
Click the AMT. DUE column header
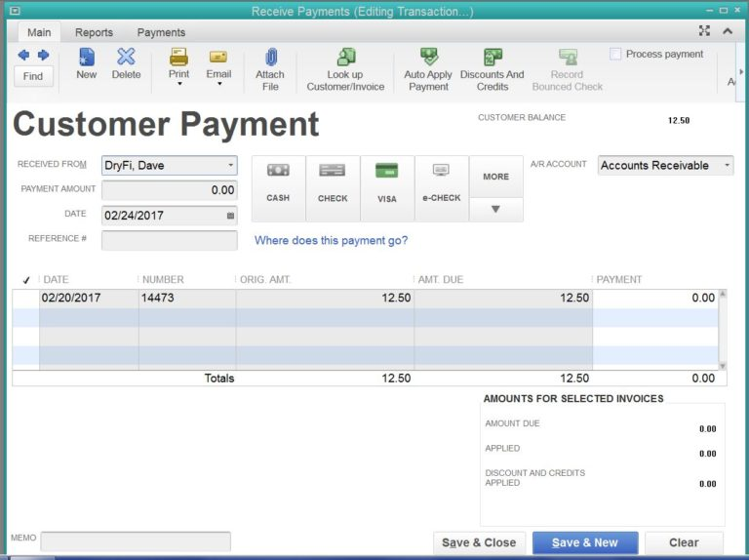tap(441, 280)
